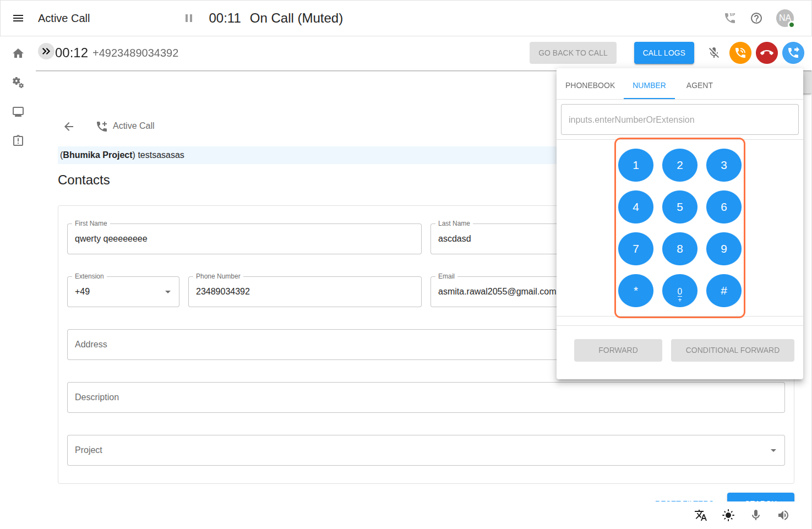This screenshot has width=812, height=529.
Task: Open the settings gears sidebar icon
Action: click(x=18, y=83)
